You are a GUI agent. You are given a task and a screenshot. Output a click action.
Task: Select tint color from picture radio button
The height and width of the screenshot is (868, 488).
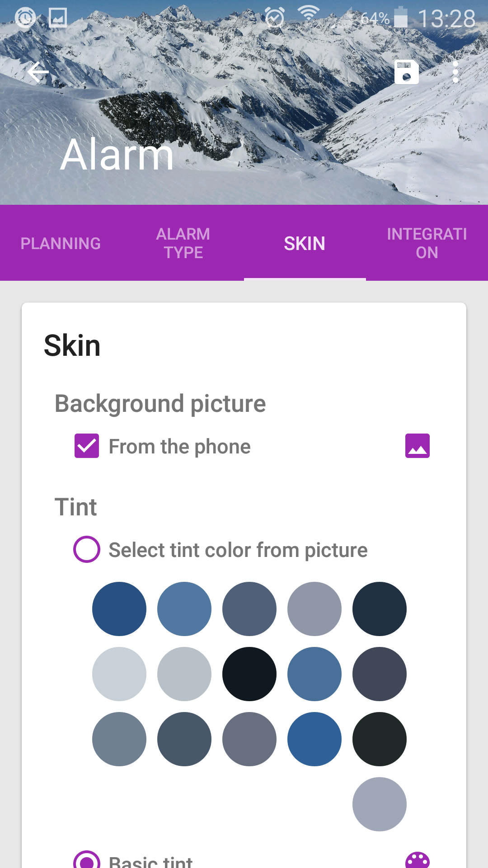[x=87, y=549]
